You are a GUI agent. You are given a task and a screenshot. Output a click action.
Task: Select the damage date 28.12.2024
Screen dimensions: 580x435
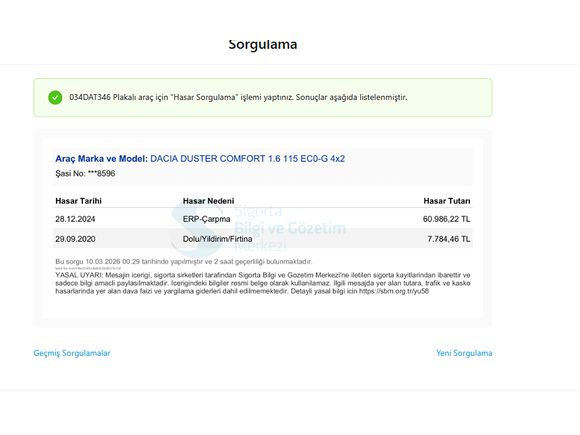(x=75, y=219)
